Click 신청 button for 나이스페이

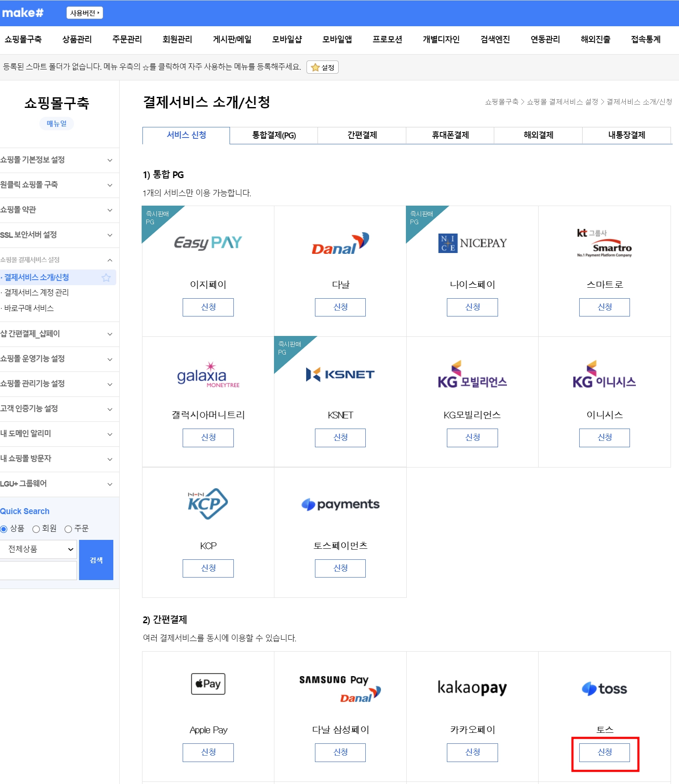tap(472, 307)
